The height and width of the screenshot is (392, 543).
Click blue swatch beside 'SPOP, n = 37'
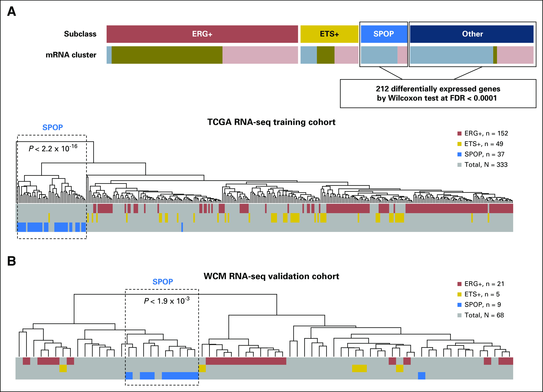click(x=459, y=154)
